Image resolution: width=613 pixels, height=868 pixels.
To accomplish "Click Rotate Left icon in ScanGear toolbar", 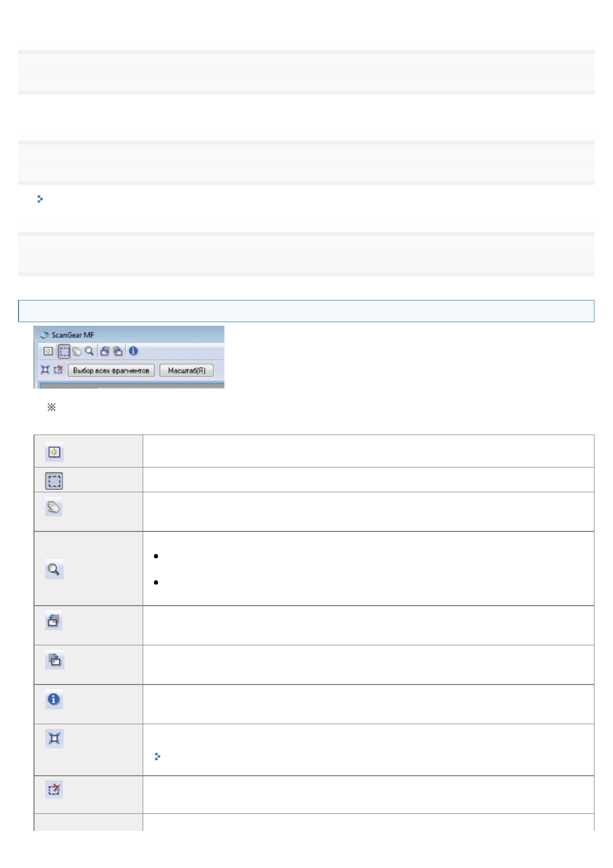I will [105, 352].
